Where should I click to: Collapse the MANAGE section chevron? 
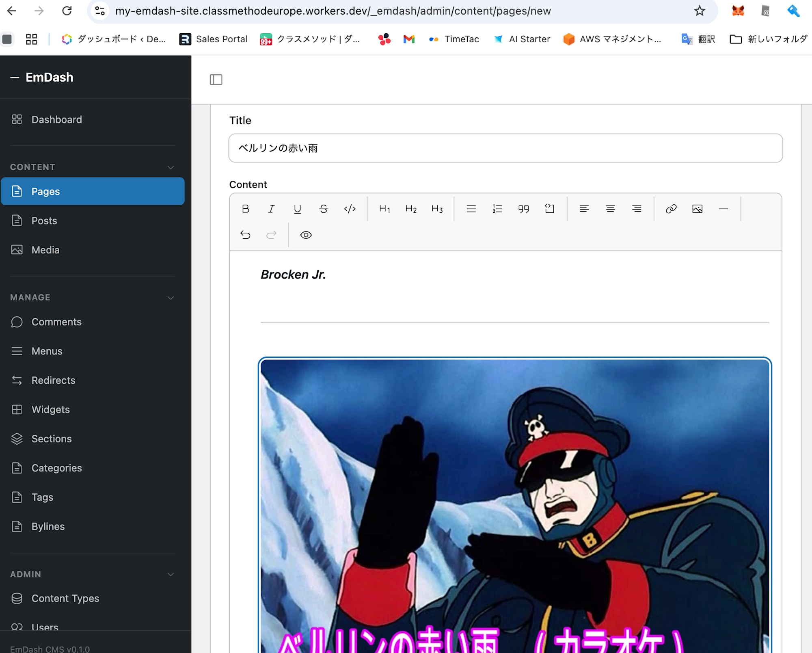(x=171, y=298)
